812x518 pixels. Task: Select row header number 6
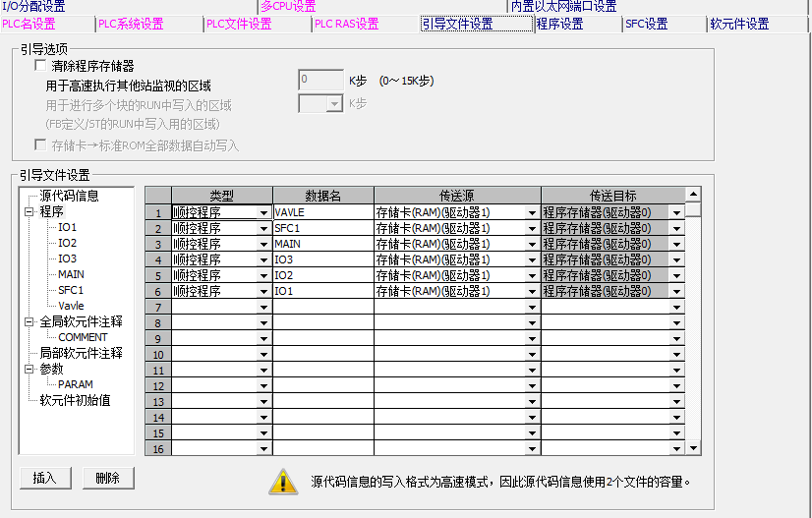(x=157, y=291)
